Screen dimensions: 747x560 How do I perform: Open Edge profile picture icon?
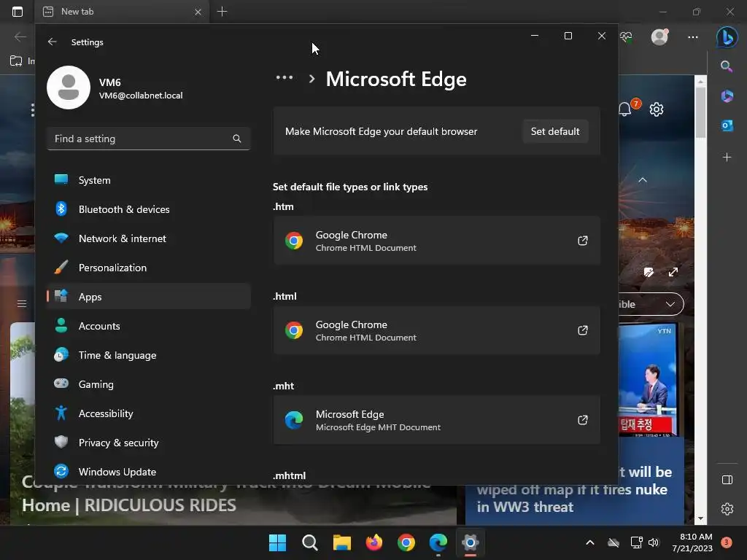(659, 36)
